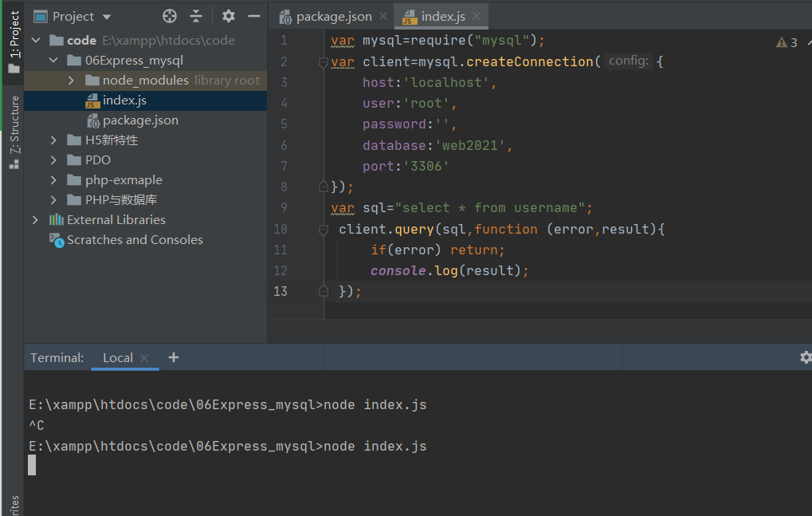Select the index.js editor tab
The width and height of the screenshot is (812, 516).
click(x=443, y=17)
